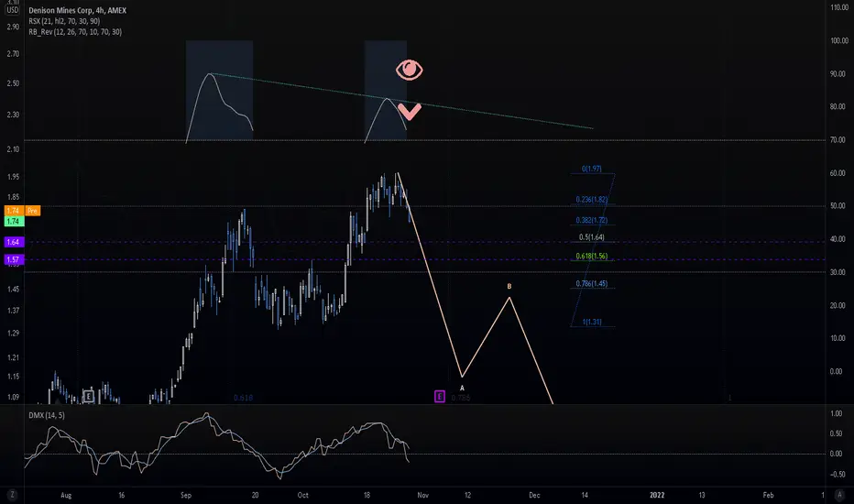Click 1.95 on the left price scale

(x=13, y=177)
